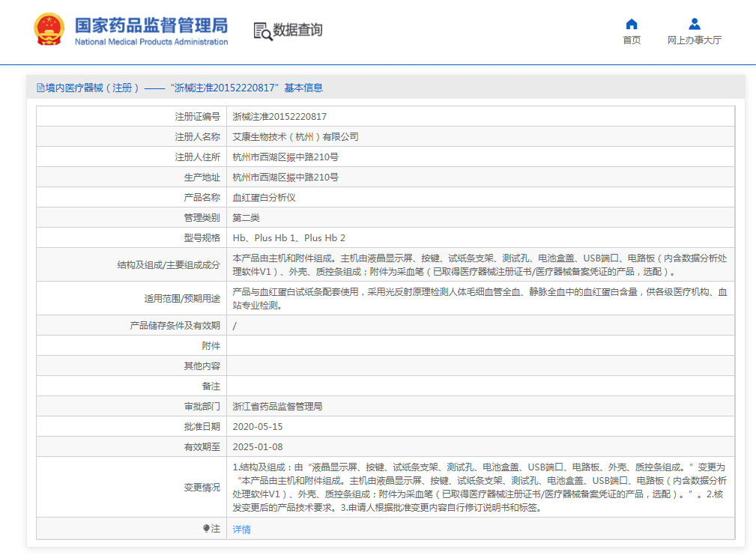Image resolution: width=756 pixels, height=558 pixels.
Task: Go to 首页 via its text label
Action: click(x=632, y=40)
